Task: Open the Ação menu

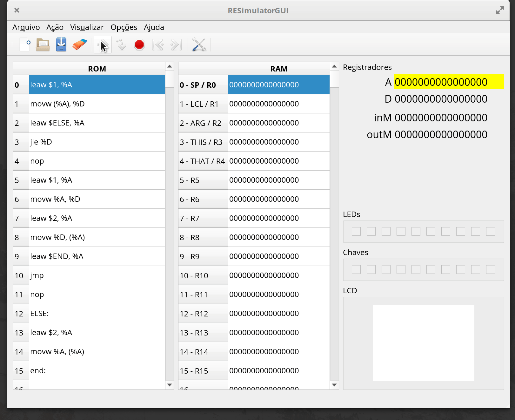Action: [x=55, y=27]
